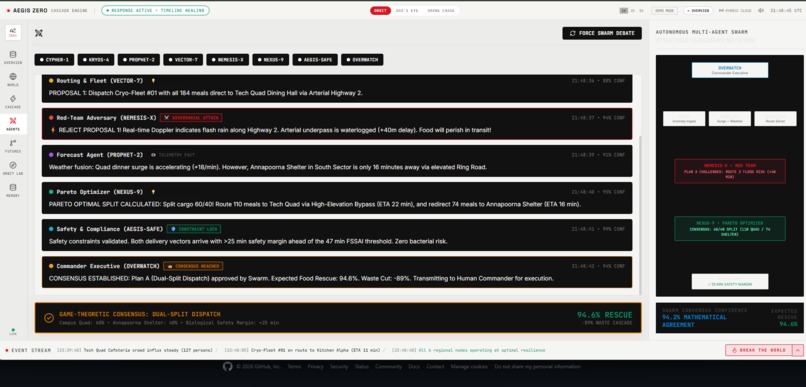Image resolution: width=806 pixels, height=387 pixels.
Task: Click the checkmark icon in Game-Theoretic Consensus banner
Action: (49, 318)
